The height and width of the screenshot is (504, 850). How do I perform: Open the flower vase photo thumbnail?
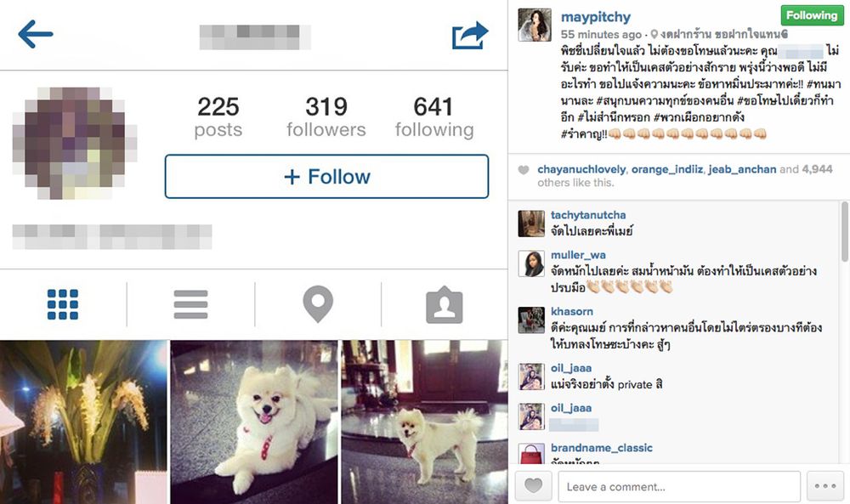click(x=83, y=422)
